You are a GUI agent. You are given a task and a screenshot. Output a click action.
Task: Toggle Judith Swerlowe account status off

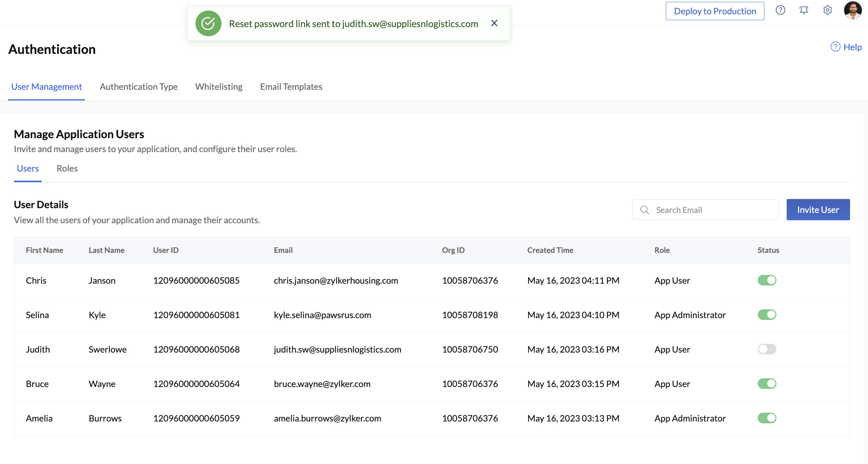[x=767, y=349]
